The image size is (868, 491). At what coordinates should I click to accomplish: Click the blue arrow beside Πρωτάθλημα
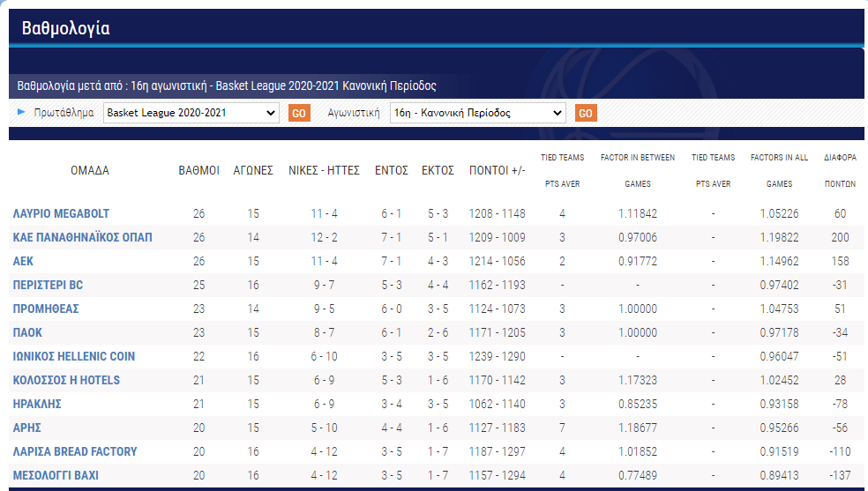(x=22, y=112)
